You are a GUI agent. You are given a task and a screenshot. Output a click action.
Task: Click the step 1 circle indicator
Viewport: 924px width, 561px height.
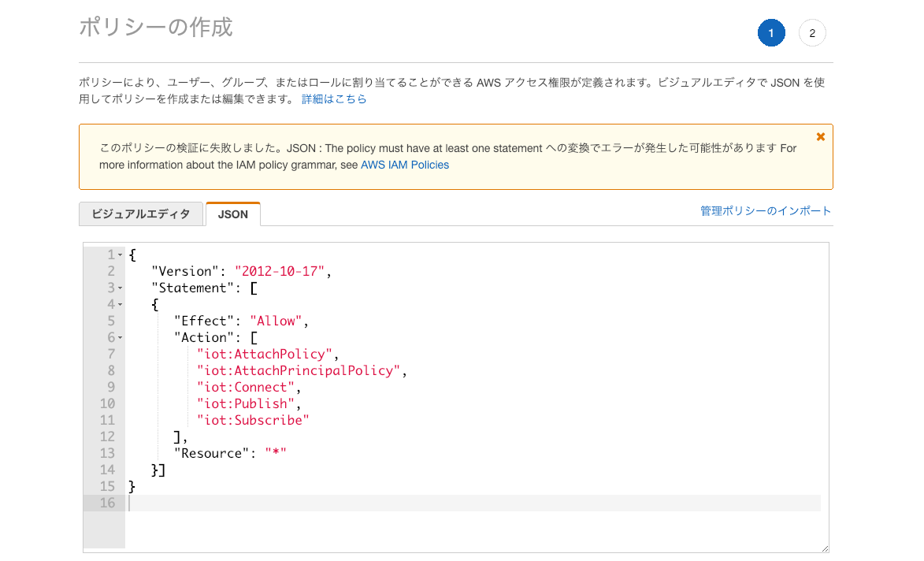point(770,33)
